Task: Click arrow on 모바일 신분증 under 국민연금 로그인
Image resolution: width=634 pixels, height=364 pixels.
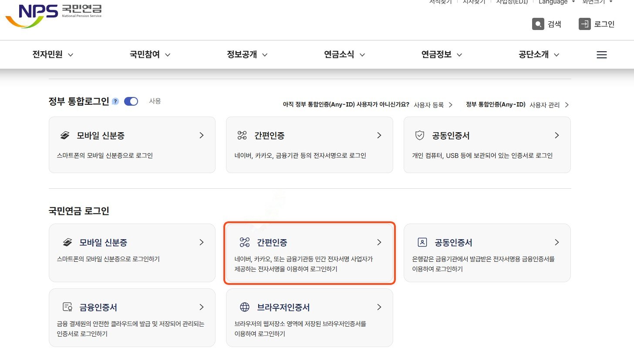Action: click(202, 242)
